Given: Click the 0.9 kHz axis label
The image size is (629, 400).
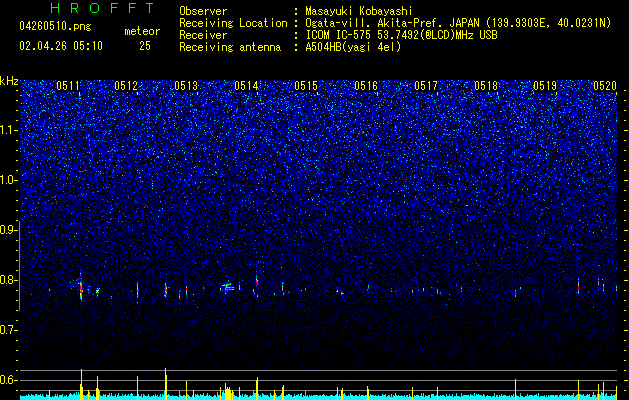Looking at the screenshot, I should [8, 230].
